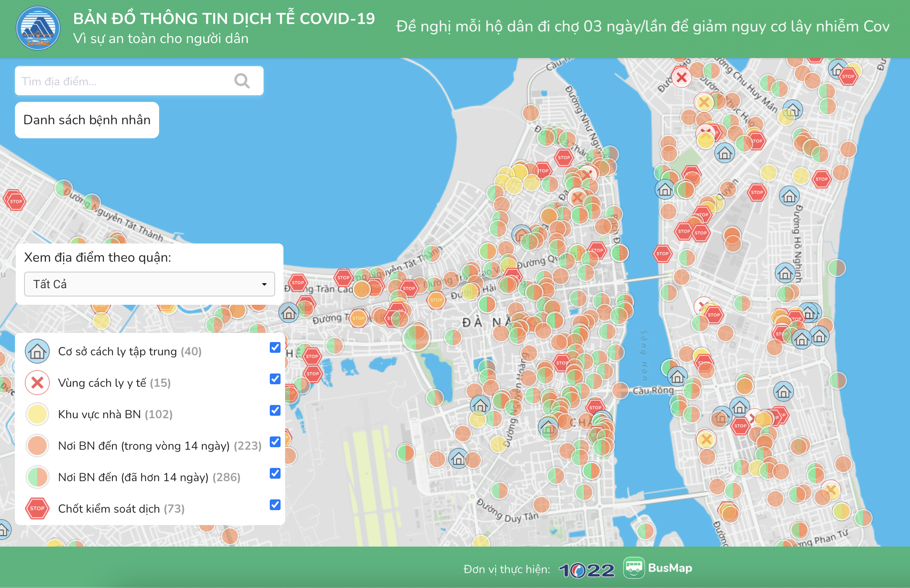Click the orange 'trong vòng 14 ngày' legend swatch

(x=37, y=446)
